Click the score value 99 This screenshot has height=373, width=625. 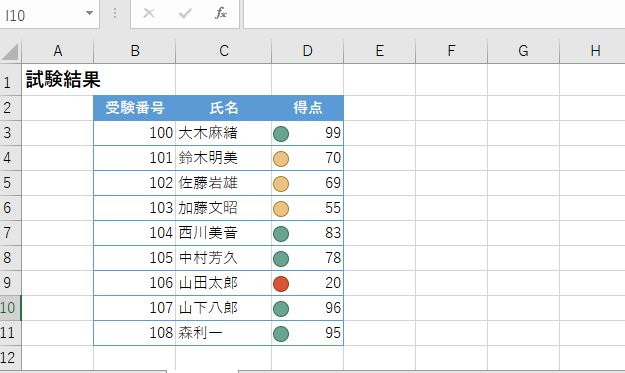(333, 133)
